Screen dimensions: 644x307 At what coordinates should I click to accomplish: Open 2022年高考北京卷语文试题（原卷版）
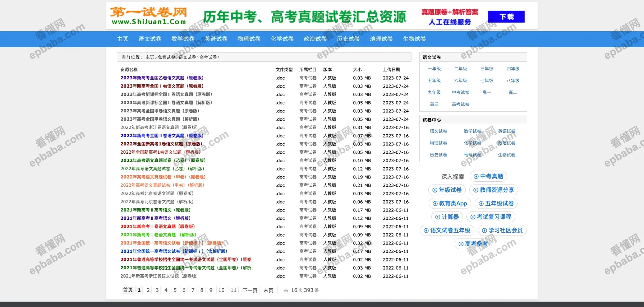click(157, 194)
